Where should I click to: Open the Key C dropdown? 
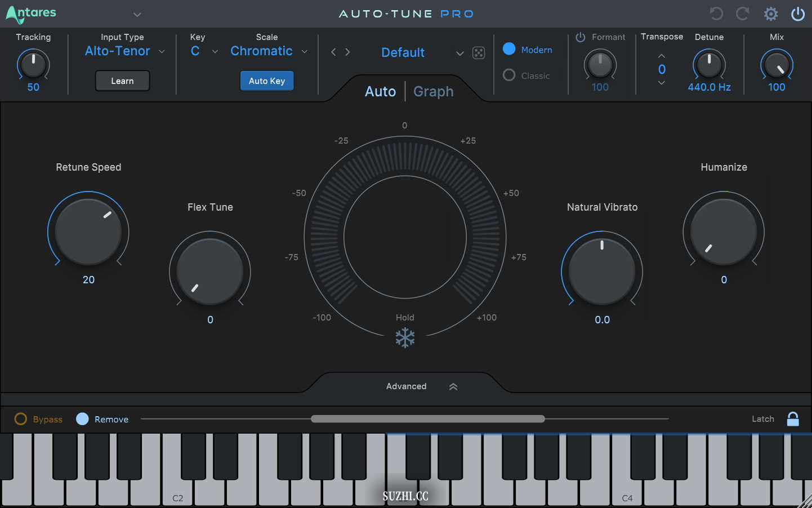204,51
